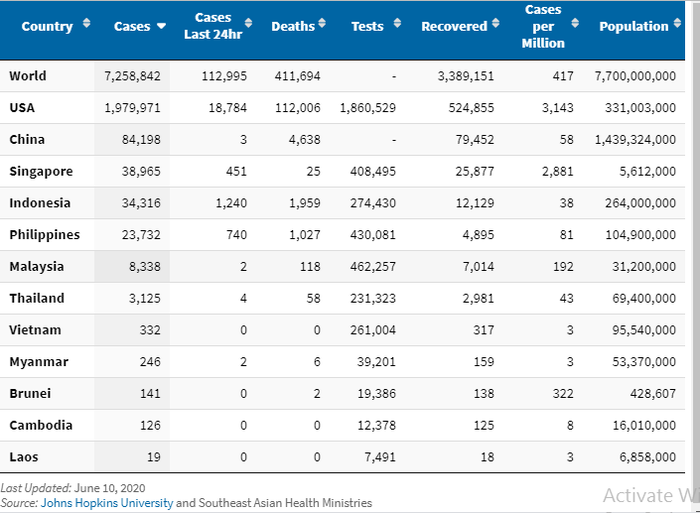Viewport: 700px width, 513px height.
Task: Click the Deaths header label
Action: pos(292,27)
